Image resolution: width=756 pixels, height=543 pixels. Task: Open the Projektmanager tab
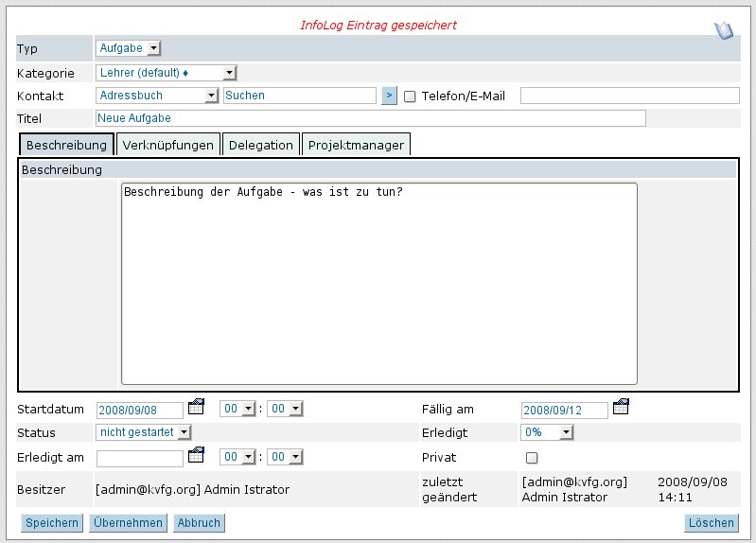[356, 145]
